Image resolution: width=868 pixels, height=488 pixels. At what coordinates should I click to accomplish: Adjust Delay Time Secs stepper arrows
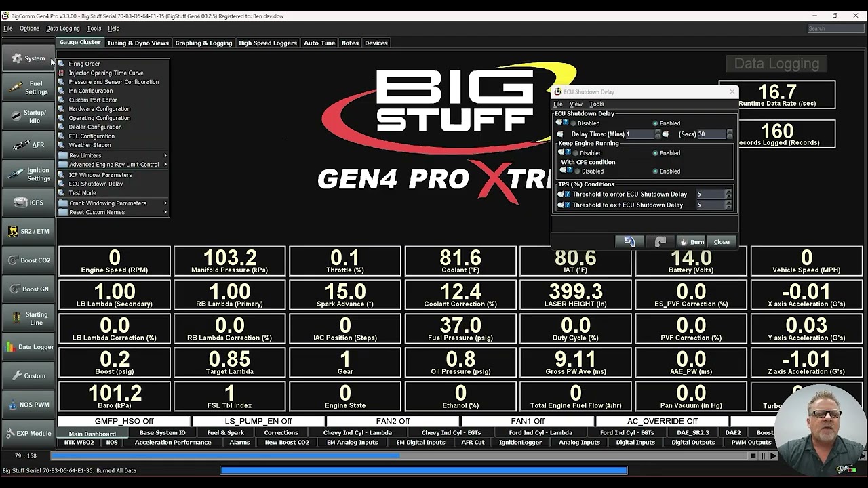pyautogui.click(x=729, y=134)
